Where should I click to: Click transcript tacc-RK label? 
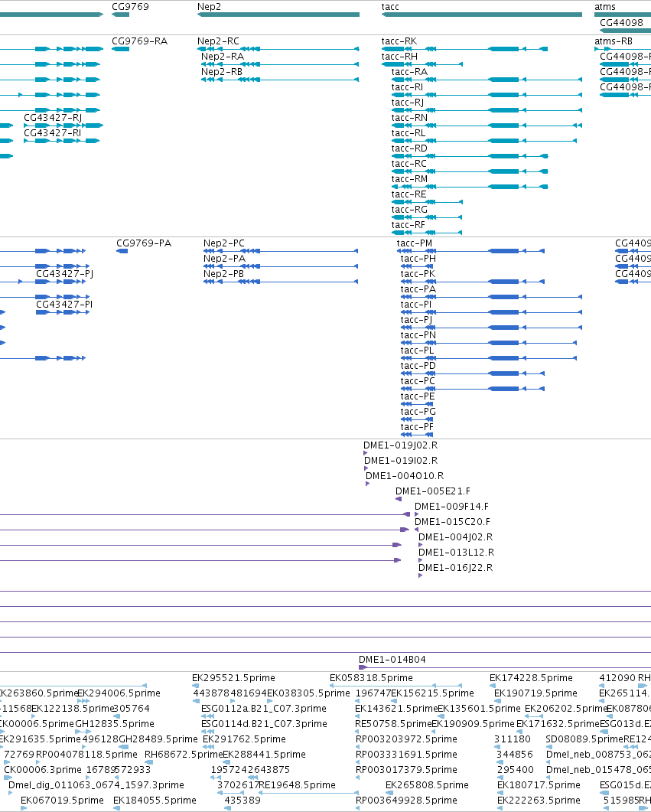(x=399, y=41)
